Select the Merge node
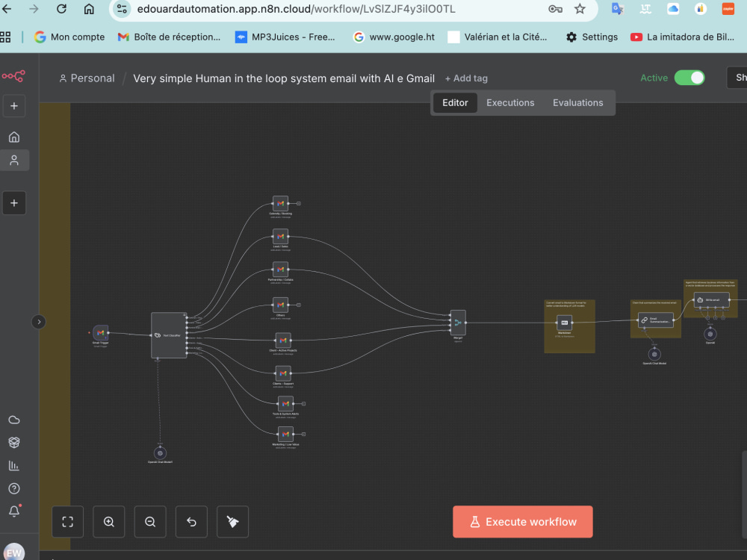The image size is (747, 560). 458,323
